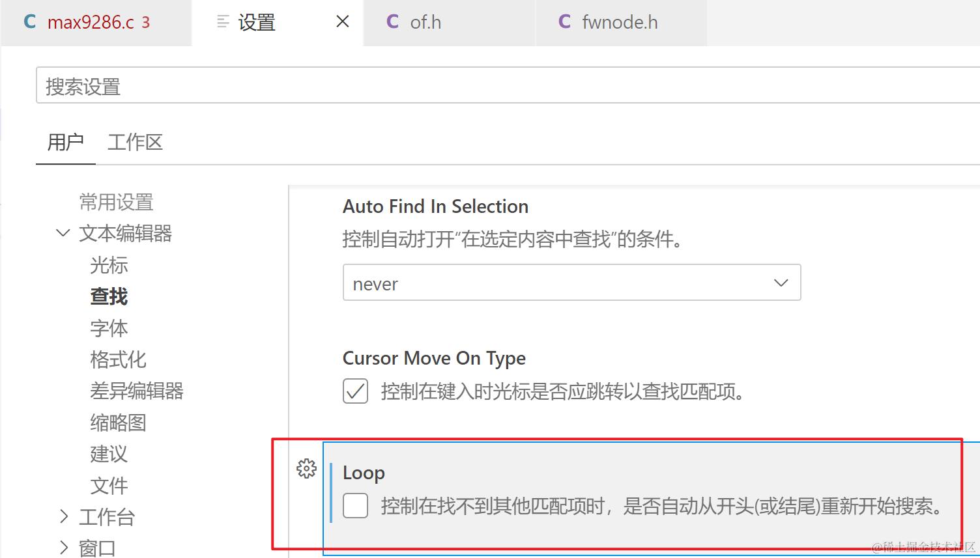Select 建议 in the settings tree
This screenshot has height=558, width=980.
[109, 454]
